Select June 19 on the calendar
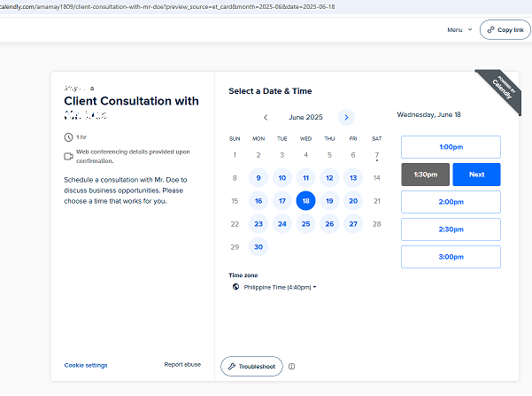The height and width of the screenshot is (396, 532). pyautogui.click(x=329, y=201)
